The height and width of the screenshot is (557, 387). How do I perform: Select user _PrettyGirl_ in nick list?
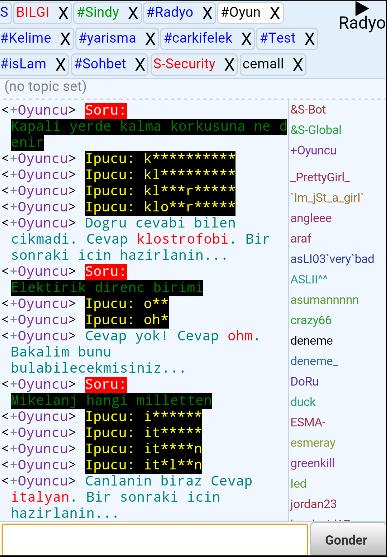[320, 177]
